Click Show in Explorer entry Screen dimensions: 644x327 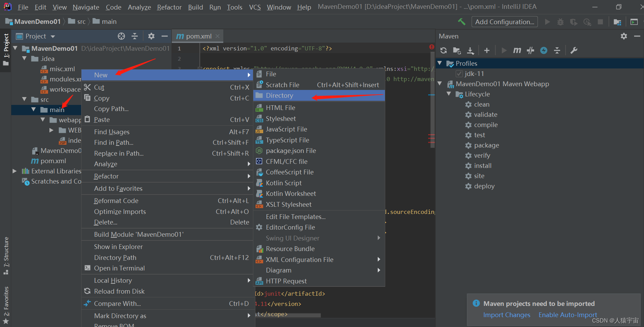[167, 247]
